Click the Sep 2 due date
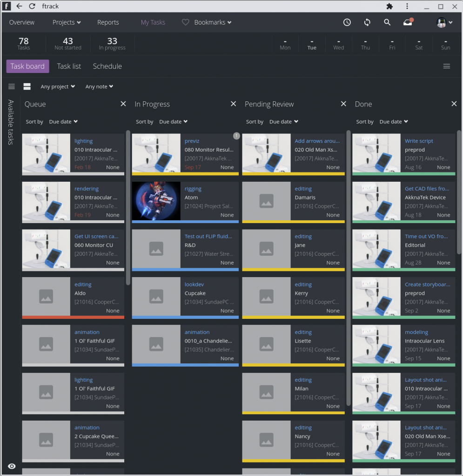Image resolution: width=463 pixels, height=476 pixels. (x=411, y=311)
